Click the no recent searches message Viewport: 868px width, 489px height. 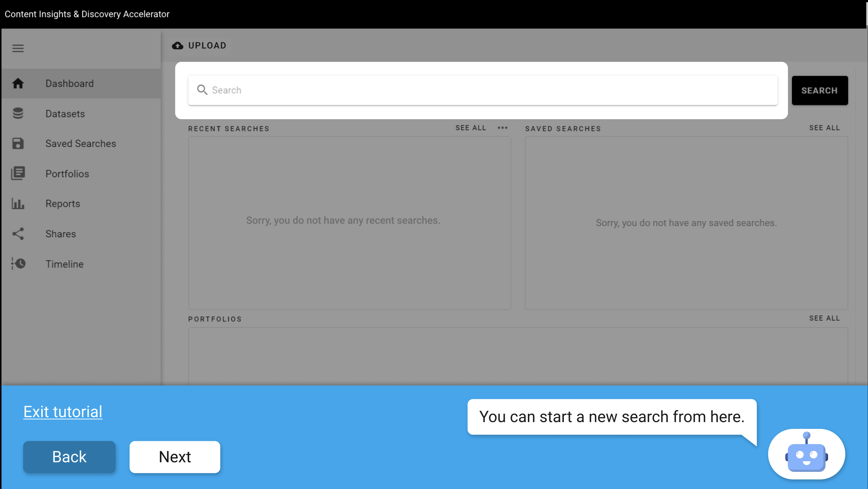tap(343, 220)
